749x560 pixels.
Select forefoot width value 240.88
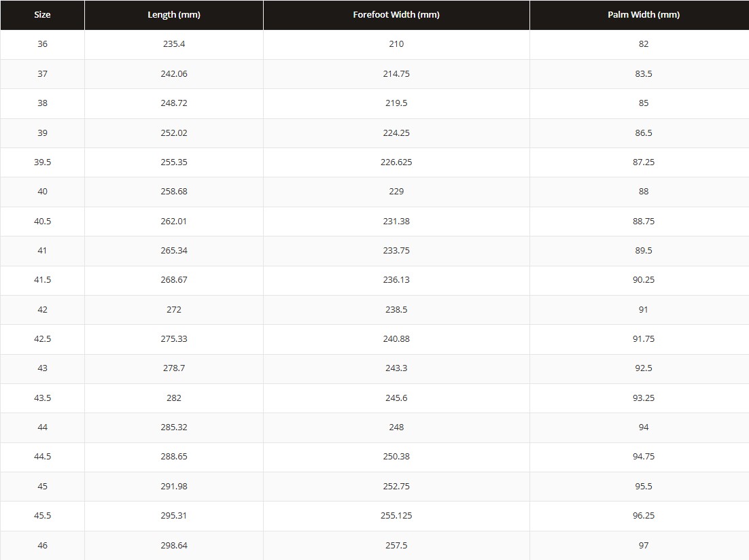tap(396, 338)
